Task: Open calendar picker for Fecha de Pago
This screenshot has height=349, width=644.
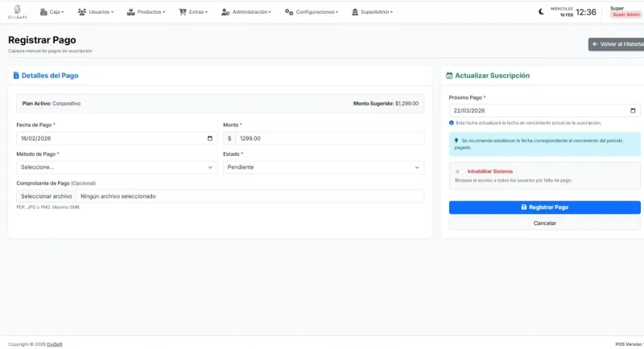Action: click(210, 138)
